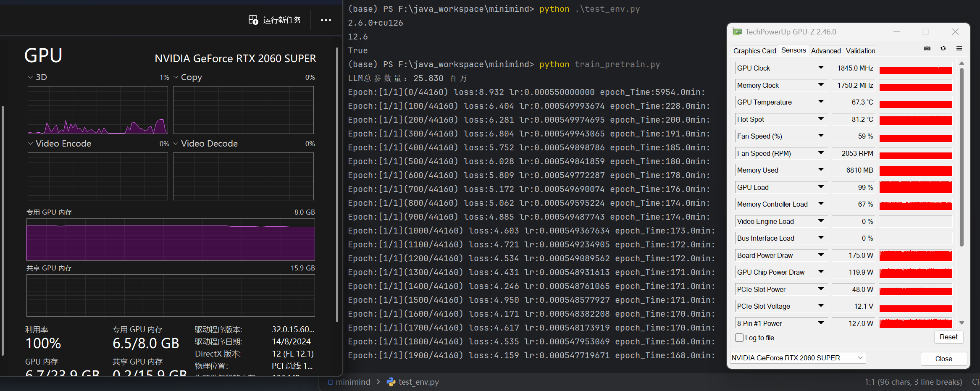The height and width of the screenshot is (391, 980).
Task: Enable the Log to file checkbox
Action: point(740,338)
